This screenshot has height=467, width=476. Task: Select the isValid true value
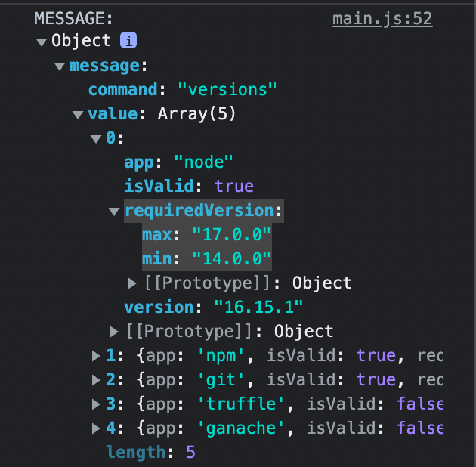233,187
